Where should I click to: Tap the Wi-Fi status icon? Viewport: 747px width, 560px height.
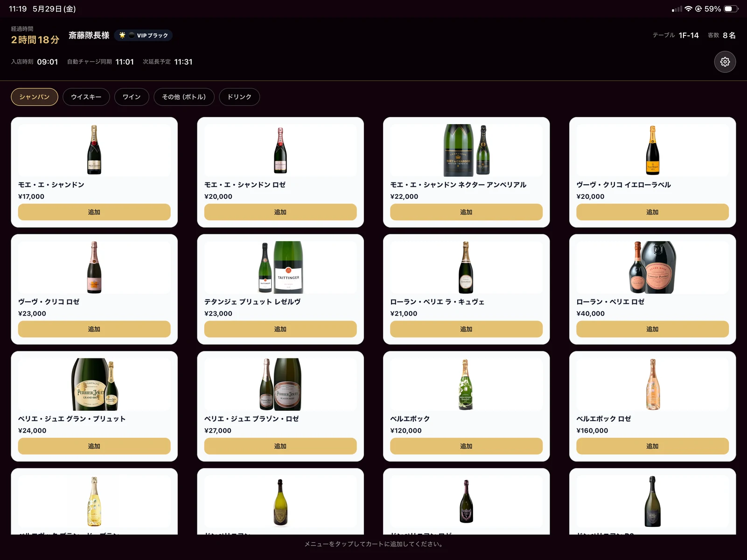688,9
